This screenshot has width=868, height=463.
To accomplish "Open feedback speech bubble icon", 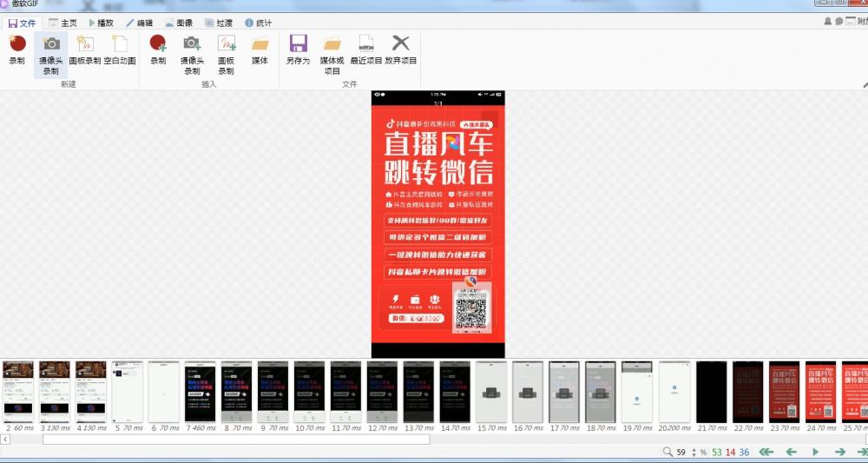I will click(838, 21).
